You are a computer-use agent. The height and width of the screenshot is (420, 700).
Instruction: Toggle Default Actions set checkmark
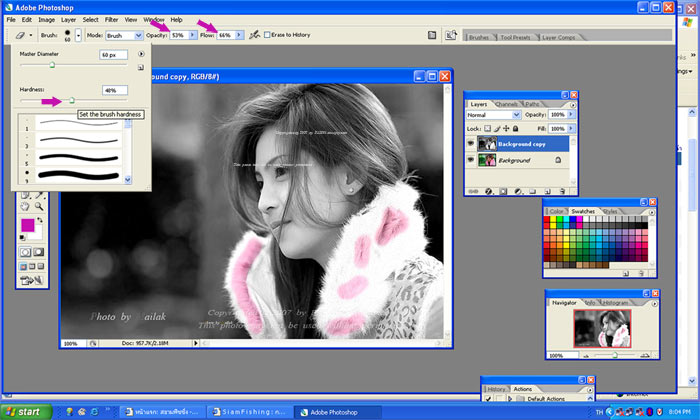tap(488, 399)
